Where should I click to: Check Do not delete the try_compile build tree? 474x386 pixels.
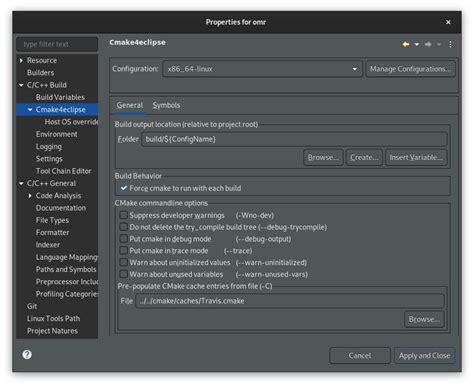[x=124, y=227]
